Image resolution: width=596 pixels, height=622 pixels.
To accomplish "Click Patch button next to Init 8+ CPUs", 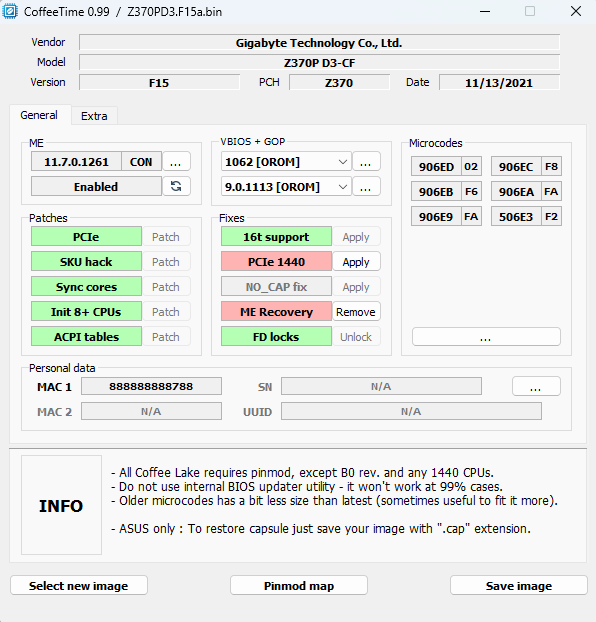I will [166, 312].
